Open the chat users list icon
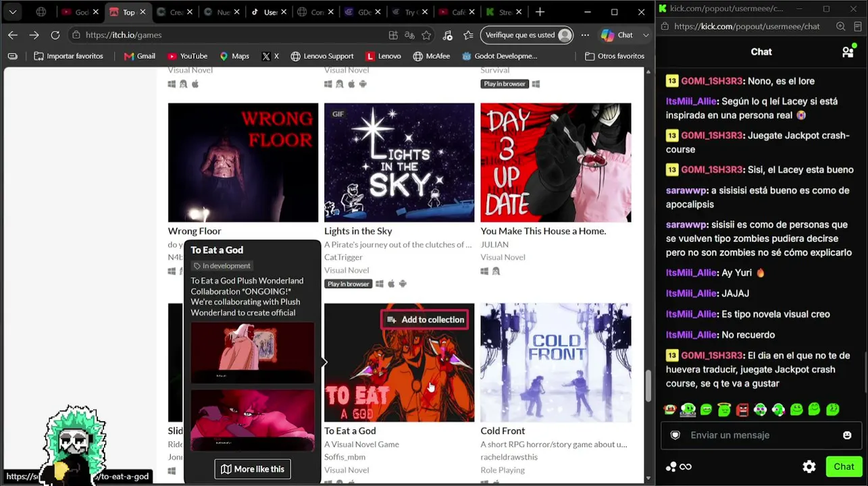This screenshot has width=868, height=486. (848, 52)
